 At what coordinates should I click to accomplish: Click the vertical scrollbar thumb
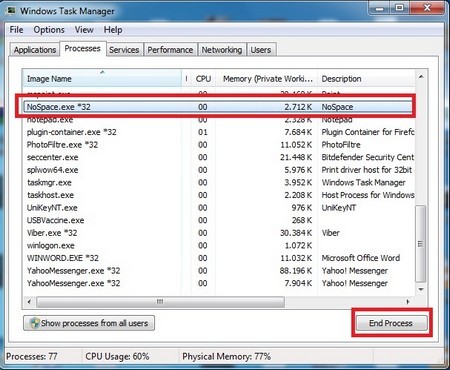[x=421, y=244]
